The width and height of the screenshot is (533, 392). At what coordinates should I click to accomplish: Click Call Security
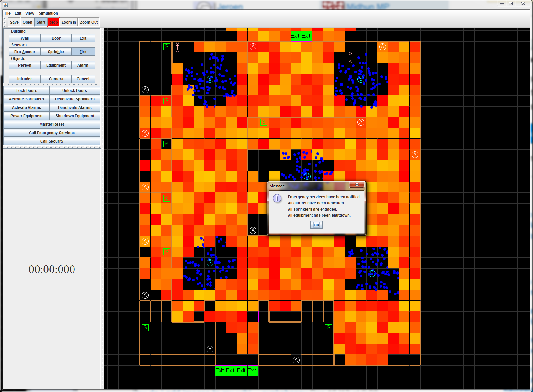click(52, 141)
